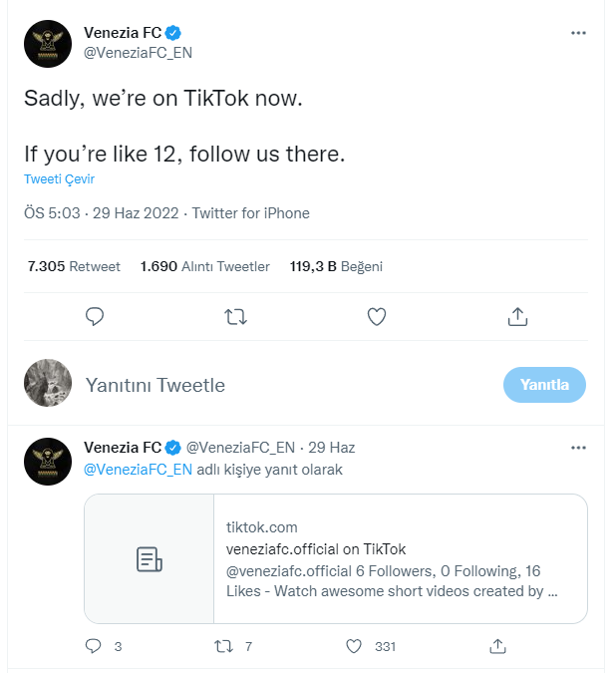Retweet the main TikTok announcement tweet
The image size is (616, 673).
pyautogui.click(x=235, y=317)
